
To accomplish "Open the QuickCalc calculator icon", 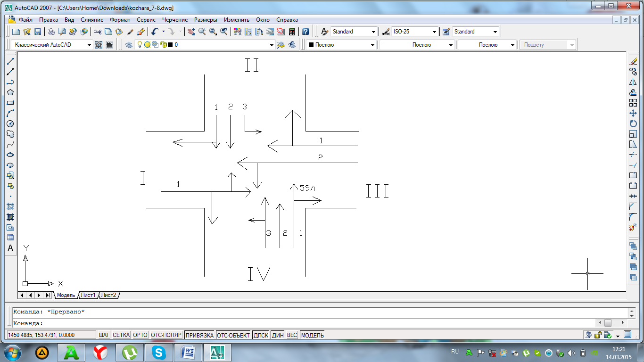I will 292,32.
